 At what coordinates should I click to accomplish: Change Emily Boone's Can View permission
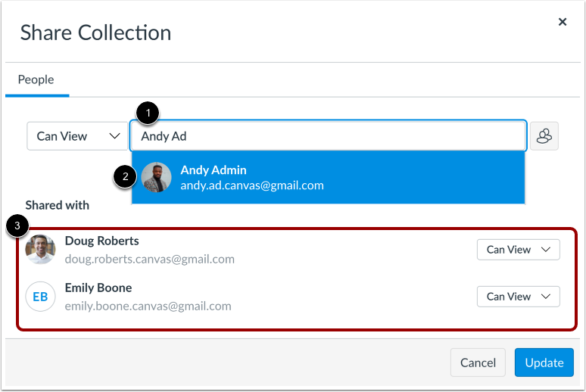(x=518, y=297)
